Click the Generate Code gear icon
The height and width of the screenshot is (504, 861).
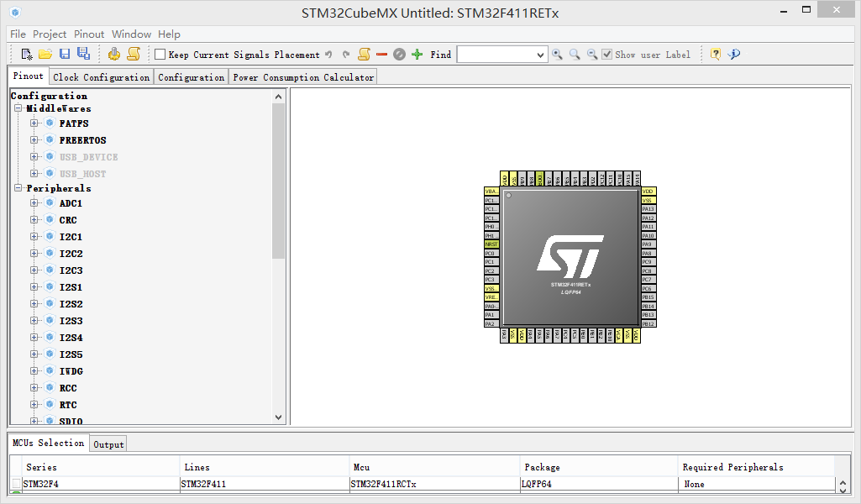point(114,54)
